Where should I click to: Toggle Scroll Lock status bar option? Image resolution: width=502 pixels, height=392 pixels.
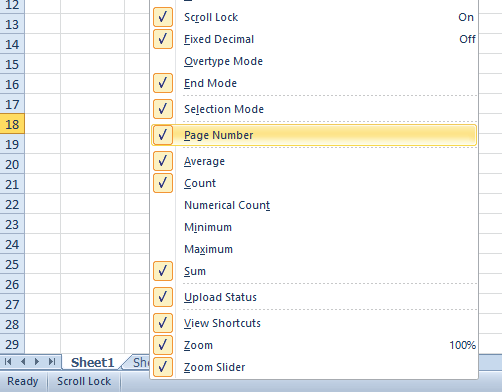[x=314, y=17]
